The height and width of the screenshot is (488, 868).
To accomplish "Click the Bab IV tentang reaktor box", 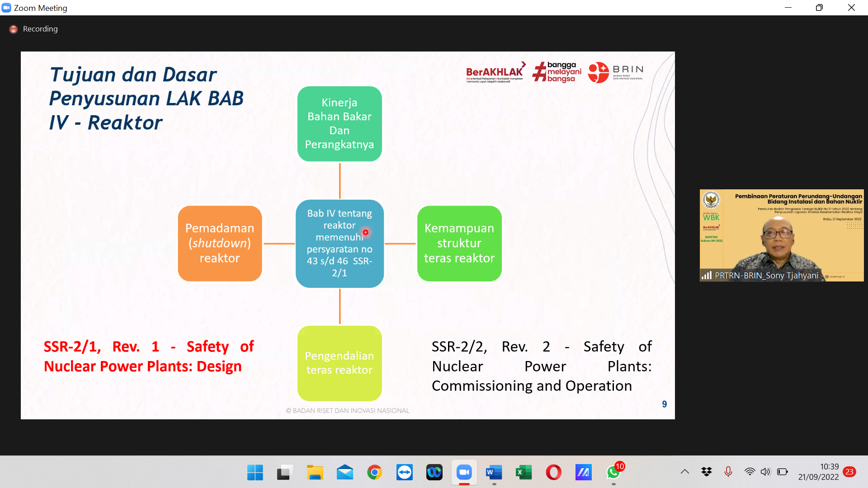I will [340, 244].
